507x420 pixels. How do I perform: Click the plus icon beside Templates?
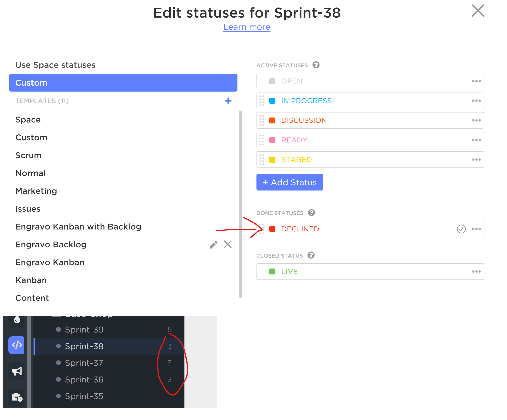click(x=228, y=101)
